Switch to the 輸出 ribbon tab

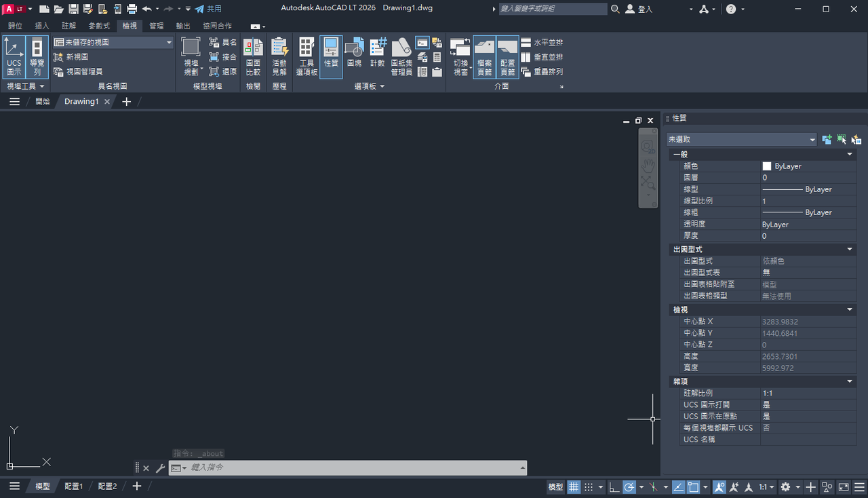(183, 26)
